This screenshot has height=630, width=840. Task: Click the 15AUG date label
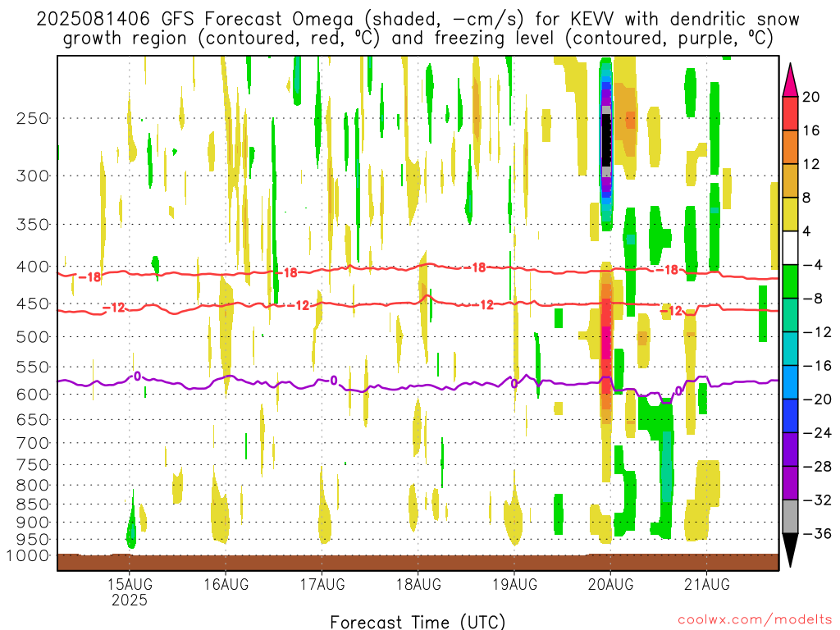point(130,584)
